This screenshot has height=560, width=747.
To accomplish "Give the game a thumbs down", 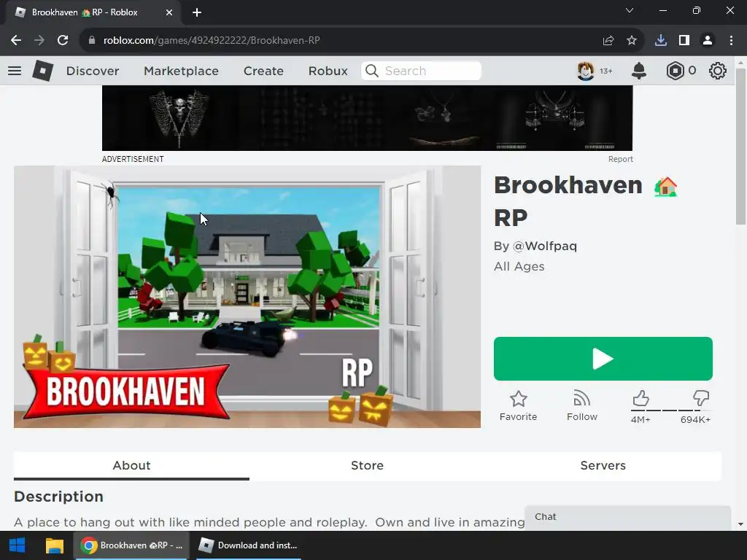I will [x=701, y=398].
